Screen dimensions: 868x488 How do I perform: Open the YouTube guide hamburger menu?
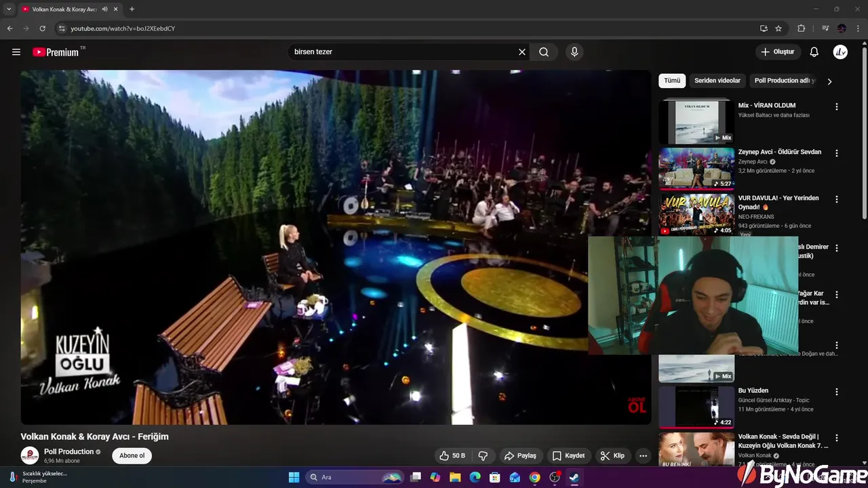coord(16,52)
